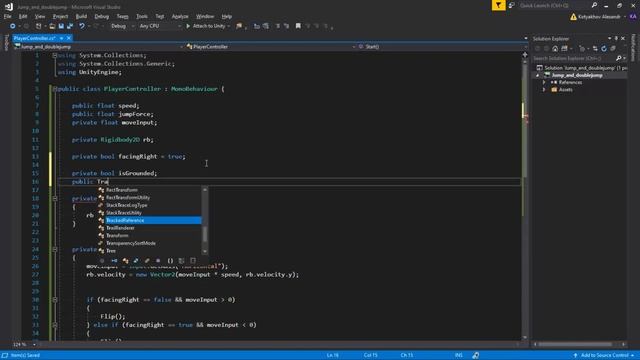Click the Quick Launch search magnifier
The width and height of the screenshot is (640, 360).
point(594,5)
